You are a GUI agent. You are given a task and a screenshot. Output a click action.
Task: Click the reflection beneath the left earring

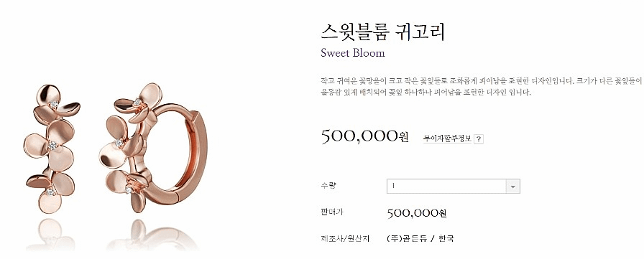click(51, 235)
